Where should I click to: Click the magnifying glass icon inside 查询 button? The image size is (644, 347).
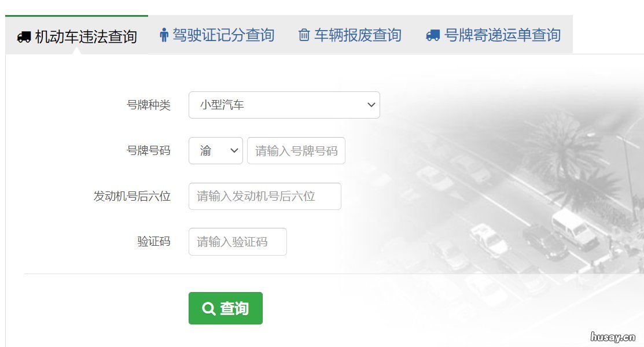coord(208,308)
